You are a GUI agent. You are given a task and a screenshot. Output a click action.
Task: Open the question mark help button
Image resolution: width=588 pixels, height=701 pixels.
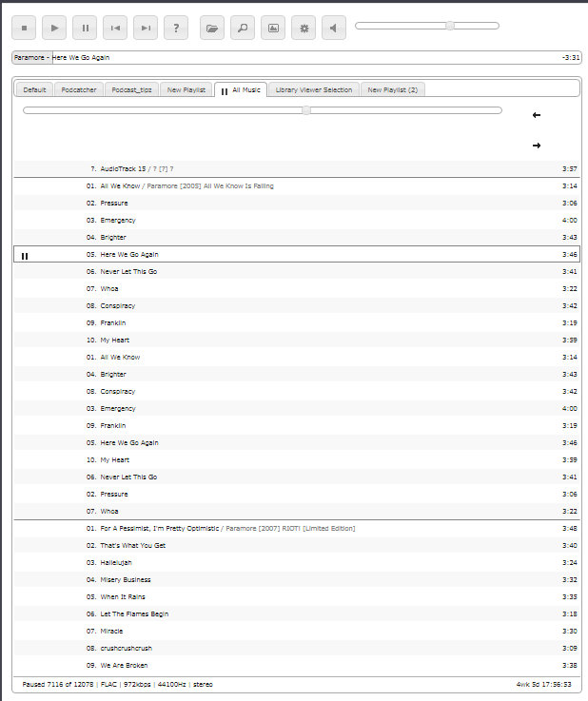pyautogui.click(x=176, y=28)
